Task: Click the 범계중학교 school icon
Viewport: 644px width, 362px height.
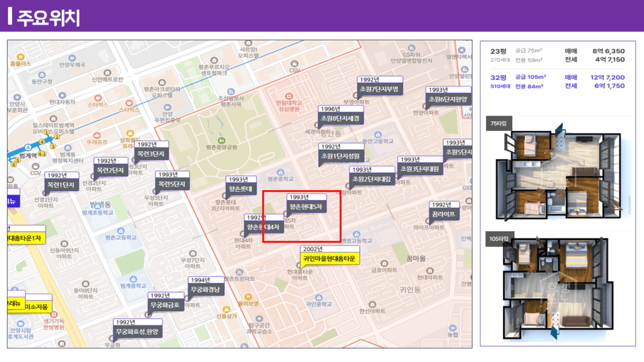Action: [133, 278]
